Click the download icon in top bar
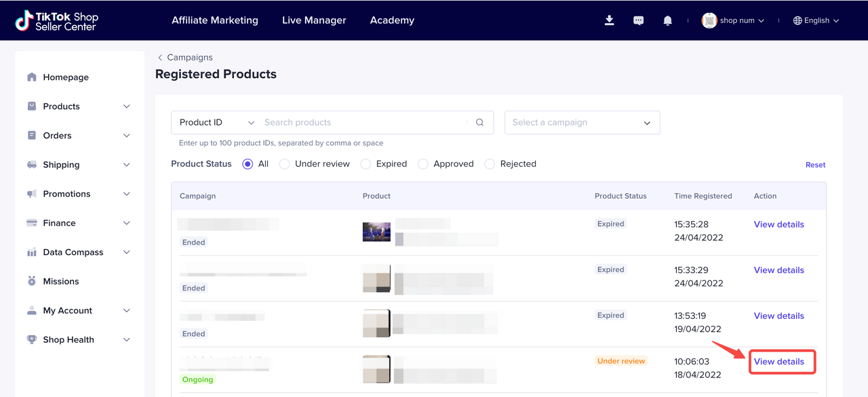This screenshot has height=397, width=868. (x=609, y=20)
